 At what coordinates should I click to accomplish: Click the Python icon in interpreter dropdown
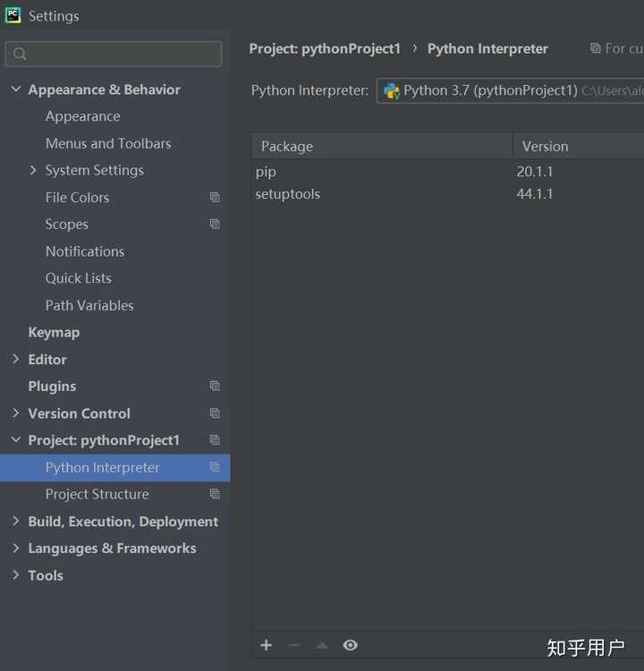click(x=392, y=90)
